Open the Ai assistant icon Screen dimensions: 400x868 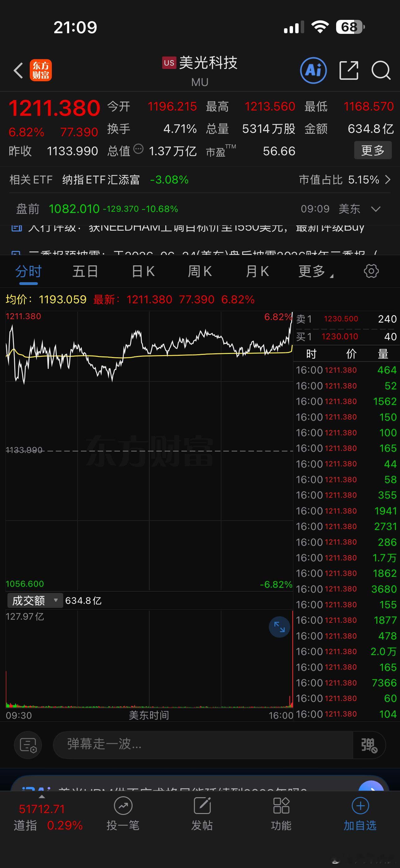[313, 70]
